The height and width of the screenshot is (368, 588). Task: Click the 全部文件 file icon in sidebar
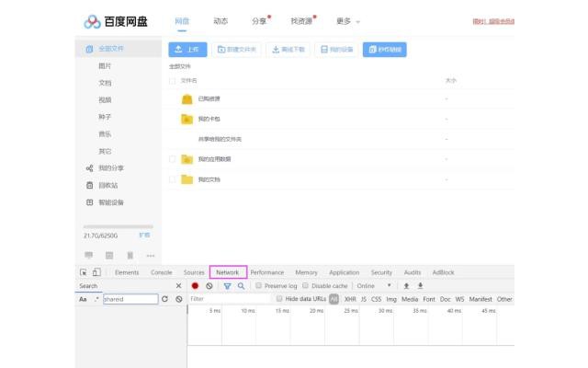click(89, 49)
